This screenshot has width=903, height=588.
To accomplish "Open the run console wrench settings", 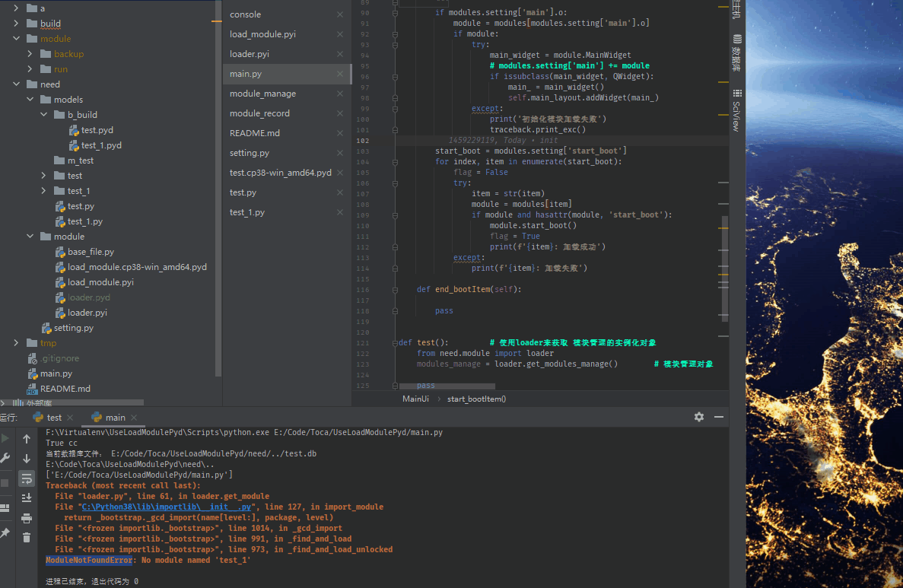I will coord(6,458).
